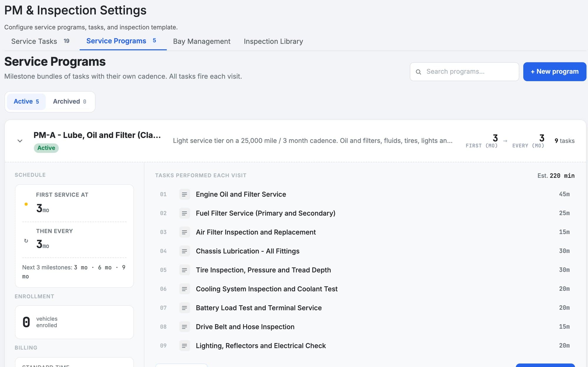Click the icon beside Battery Load Test task
The height and width of the screenshot is (367, 588).
point(184,308)
